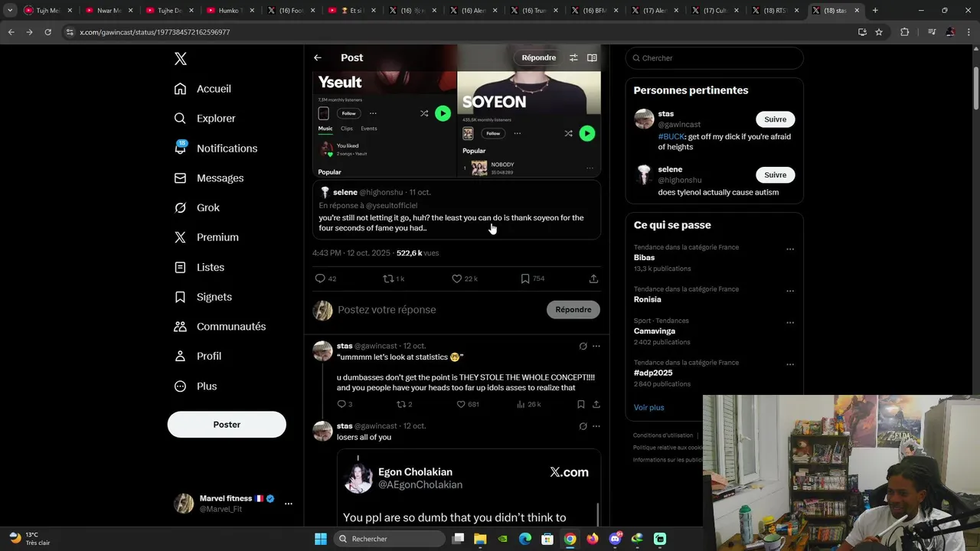
Task: Bookmark the statistics reply tweet
Action: point(581,404)
